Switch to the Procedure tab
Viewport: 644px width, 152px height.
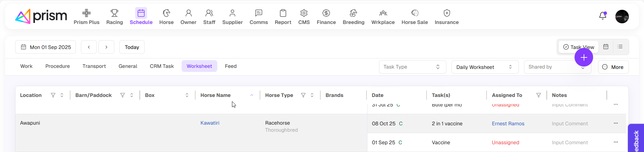(x=58, y=66)
